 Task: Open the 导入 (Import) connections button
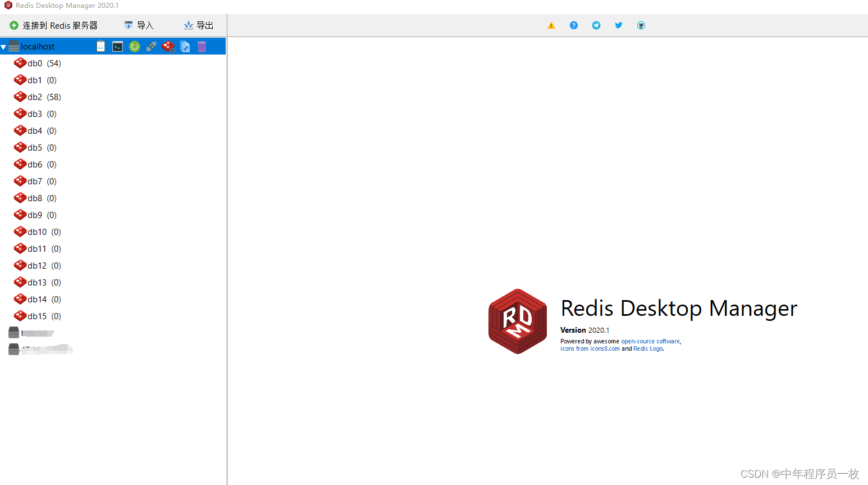click(139, 25)
